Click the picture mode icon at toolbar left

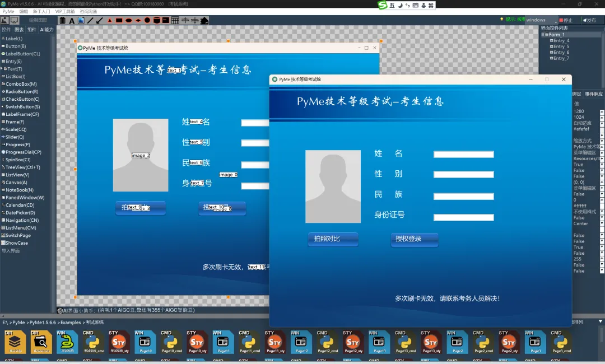pyautogui.click(x=4, y=20)
